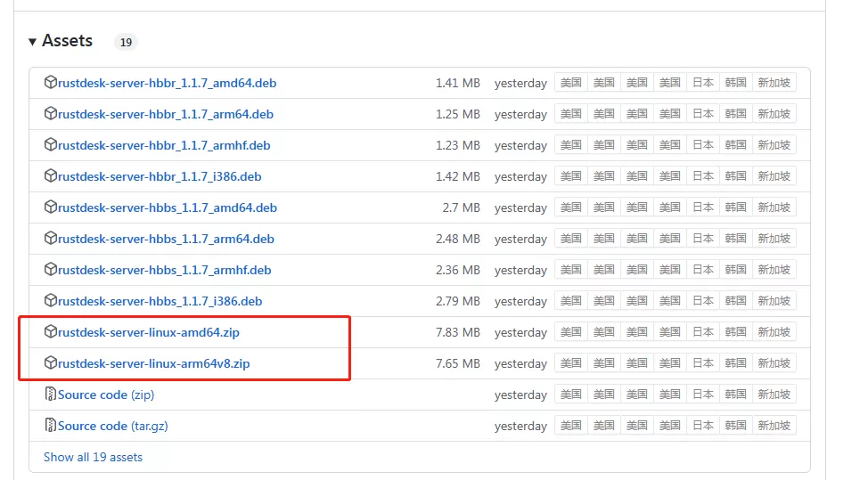The height and width of the screenshot is (480, 868).
Task: Click package icon beside rustdesk-server-linux-arm64v8.zip
Action: [51, 362]
